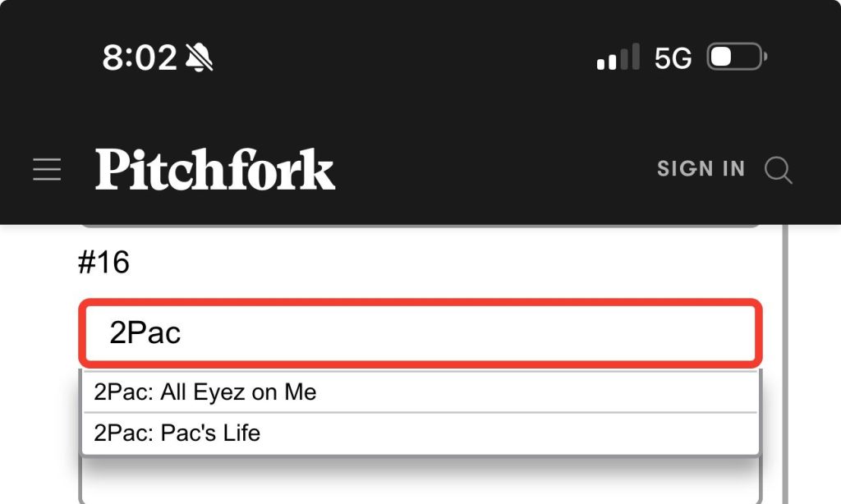Screen dimensions: 841x504
Task: Tap the silent mode bell icon
Action: click(x=199, y=57)
